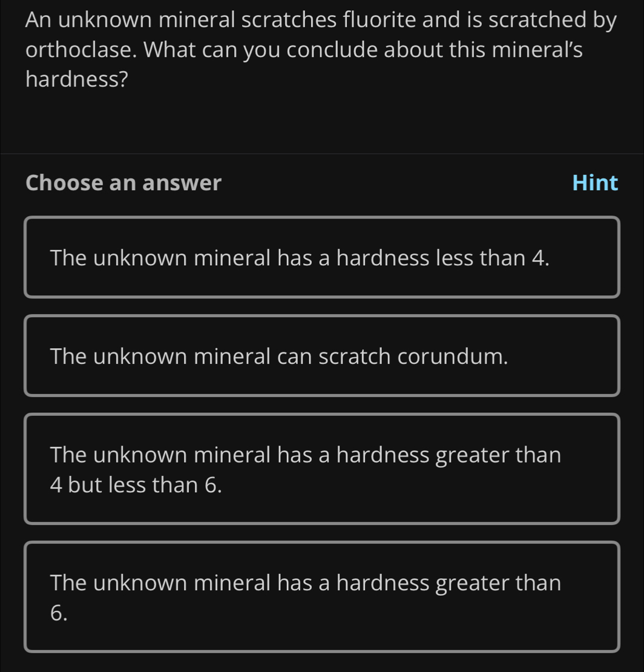This screenshot has height=672, width=644.
Task: Pick the "greater than 4 but less than 6" answer
Action: (321, 469)
